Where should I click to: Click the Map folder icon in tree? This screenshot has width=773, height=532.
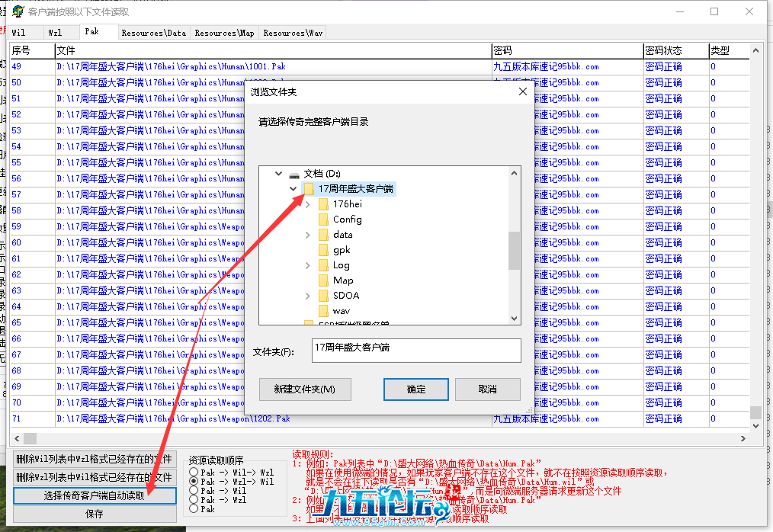(323, 280)
